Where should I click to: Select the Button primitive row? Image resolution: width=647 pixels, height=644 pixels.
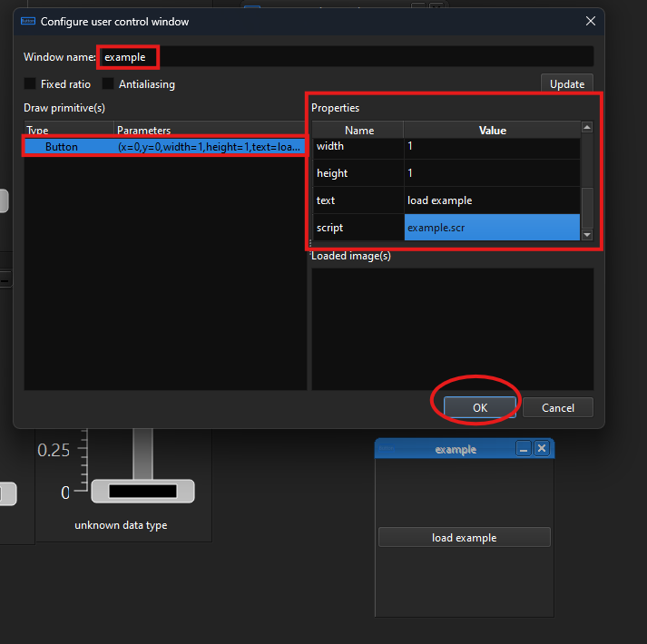(164, 147)
